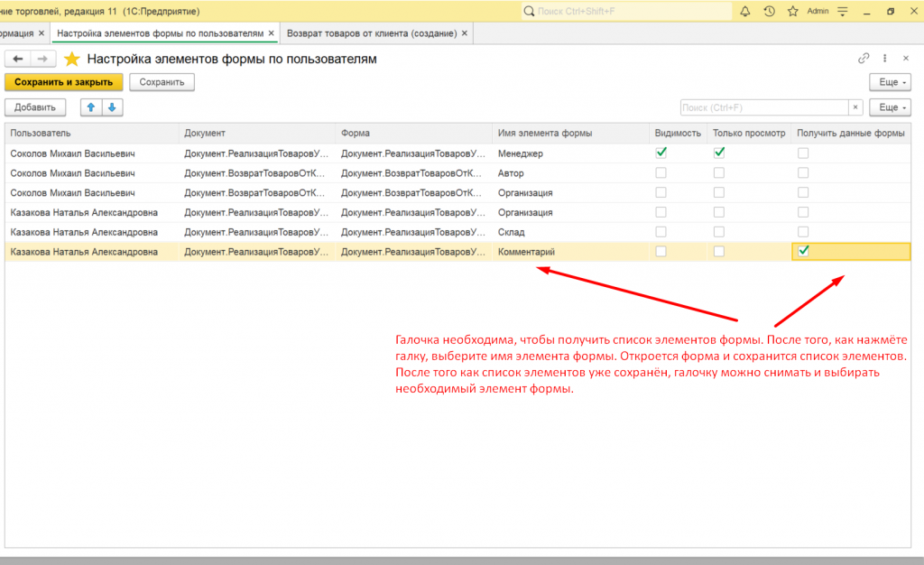Select user cell in the Склад row
924x565 pixels.
coord(91,232)
